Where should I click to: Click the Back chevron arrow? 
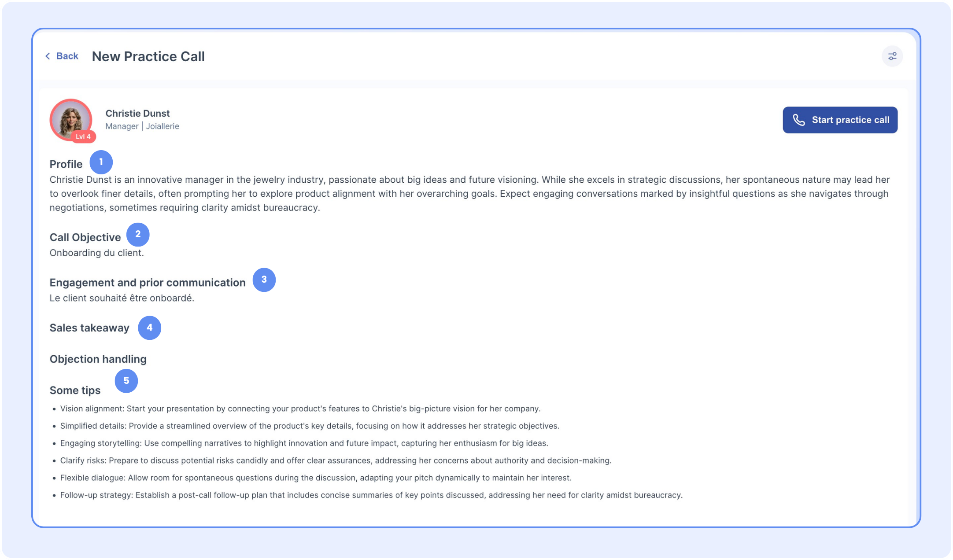(48, 56)
